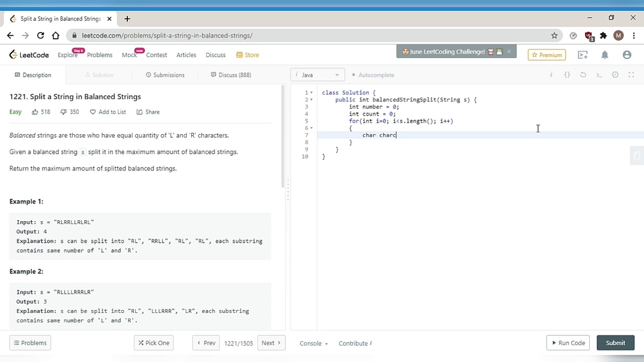
Task: Go to the Contest page
Action: [x=156, y=55]
